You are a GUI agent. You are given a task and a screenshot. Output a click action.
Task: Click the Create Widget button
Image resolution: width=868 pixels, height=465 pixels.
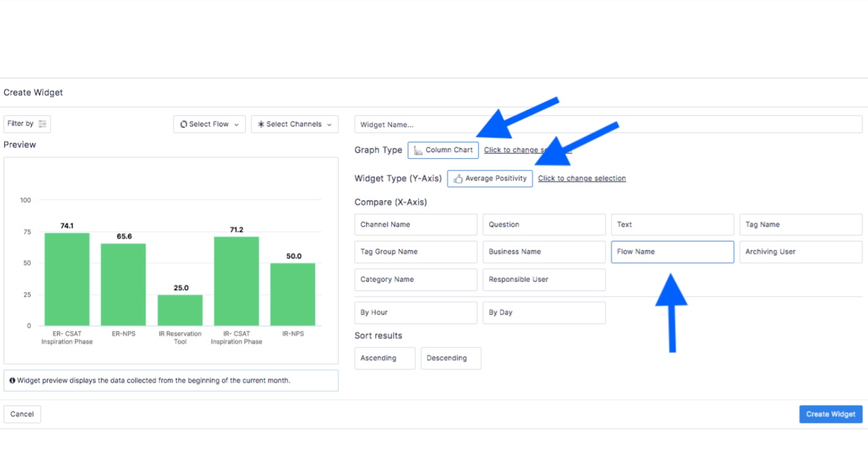tap(831, 414)
